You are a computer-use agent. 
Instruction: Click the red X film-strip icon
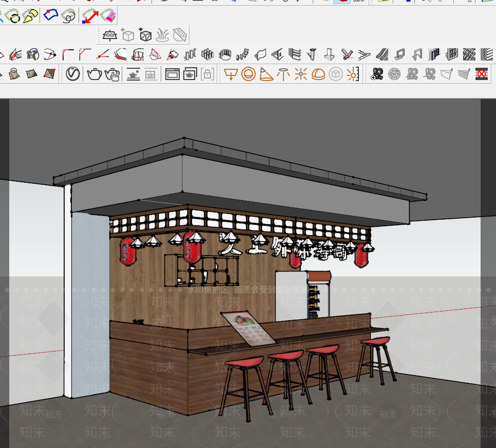click(481, 74)
